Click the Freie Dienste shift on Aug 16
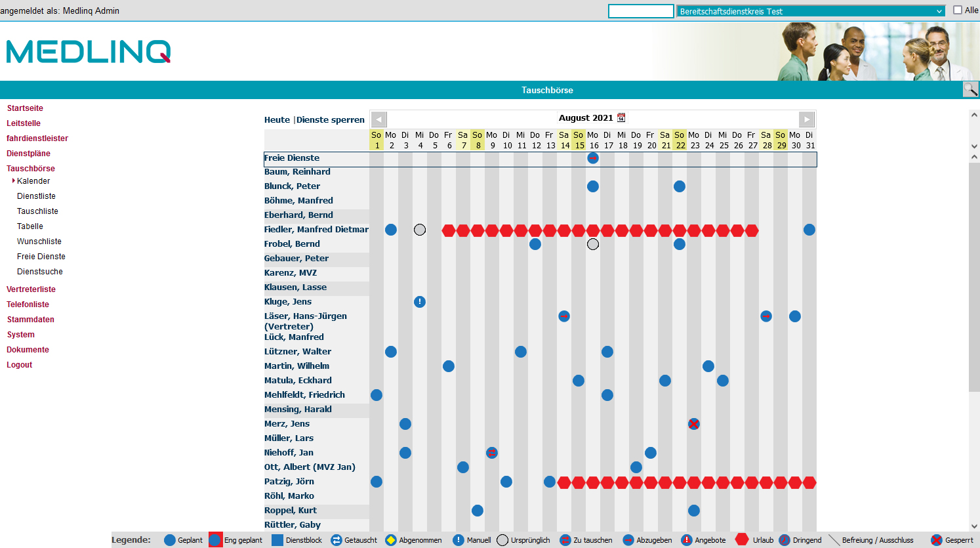Image resolution: width=980 pixels, height=548 pixels. (593, 158)
